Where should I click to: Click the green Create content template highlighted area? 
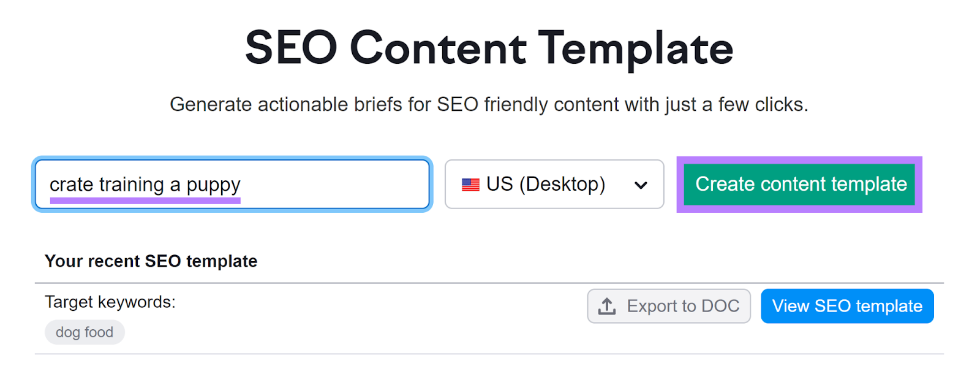point(799,184)
